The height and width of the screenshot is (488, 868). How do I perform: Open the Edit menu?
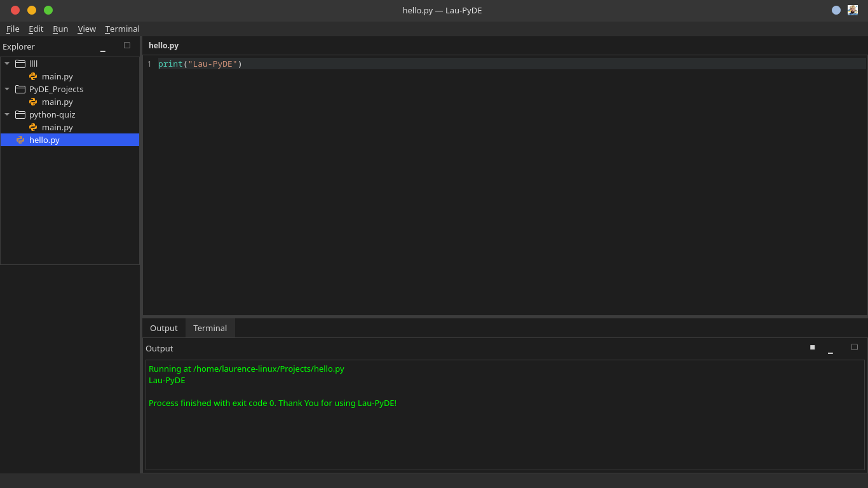36,29
